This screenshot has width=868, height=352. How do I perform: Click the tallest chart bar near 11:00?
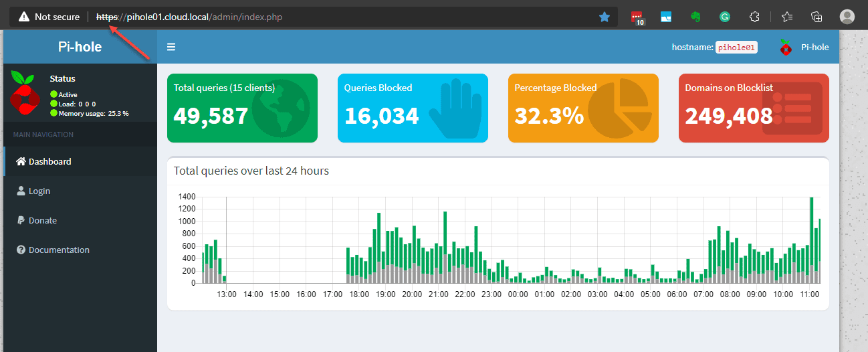click(811, 240)
